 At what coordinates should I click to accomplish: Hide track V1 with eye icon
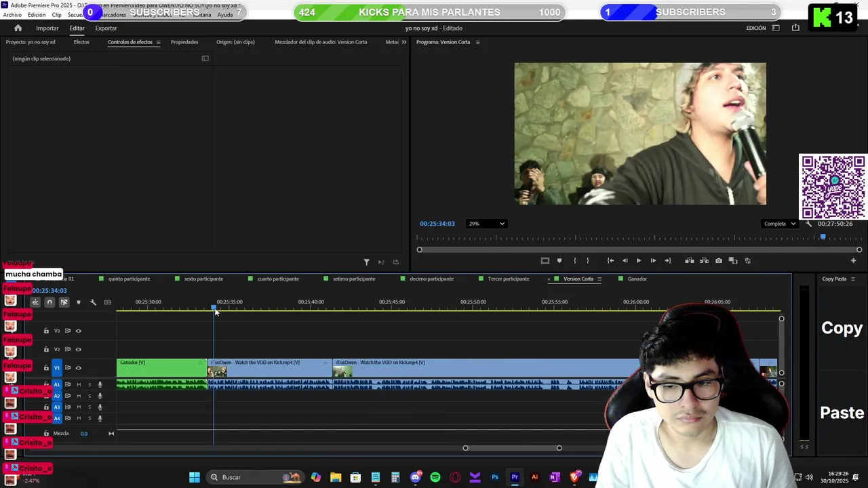[78, 367]
